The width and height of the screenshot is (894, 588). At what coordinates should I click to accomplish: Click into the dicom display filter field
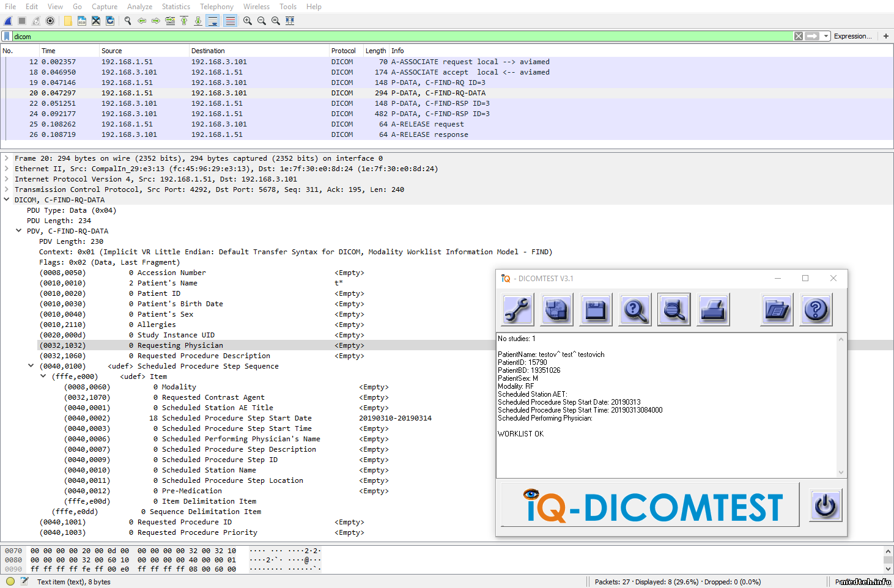[397, 37]
